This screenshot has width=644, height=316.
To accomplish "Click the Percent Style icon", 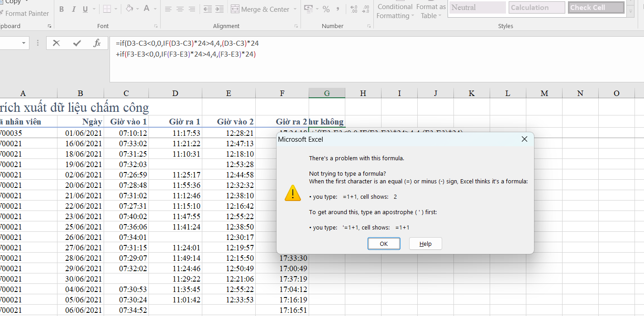I will coord(326,9).
